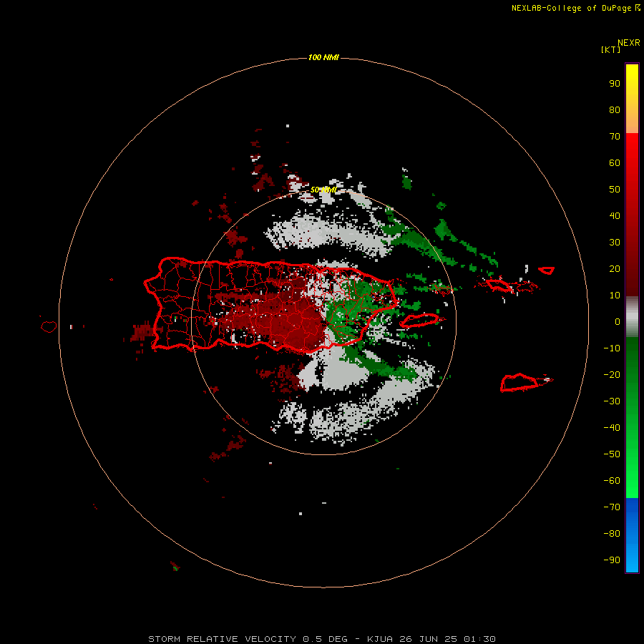Click the -30 value on the velocity scale
This screenshot has width=644, height=644.
click(x=612, y=401)
